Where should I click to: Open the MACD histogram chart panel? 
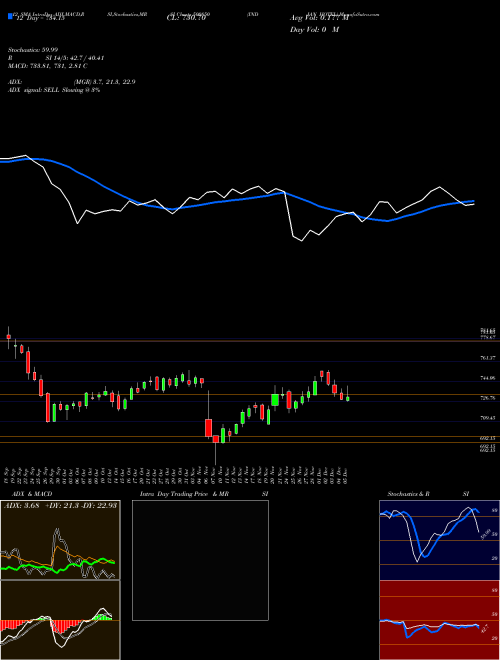tap(60, 620)
